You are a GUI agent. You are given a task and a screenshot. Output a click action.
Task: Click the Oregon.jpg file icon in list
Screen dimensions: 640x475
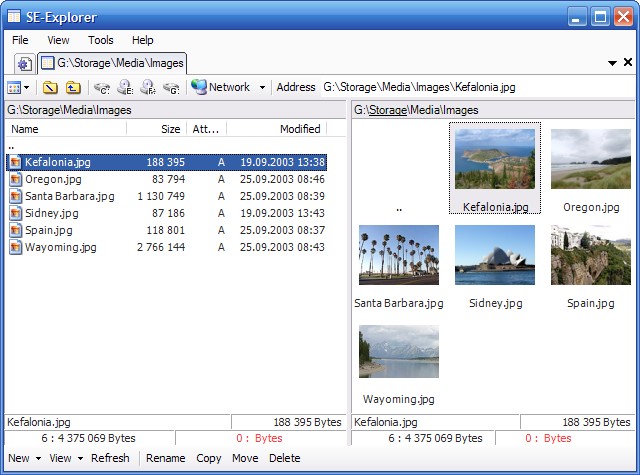point(16,179)
